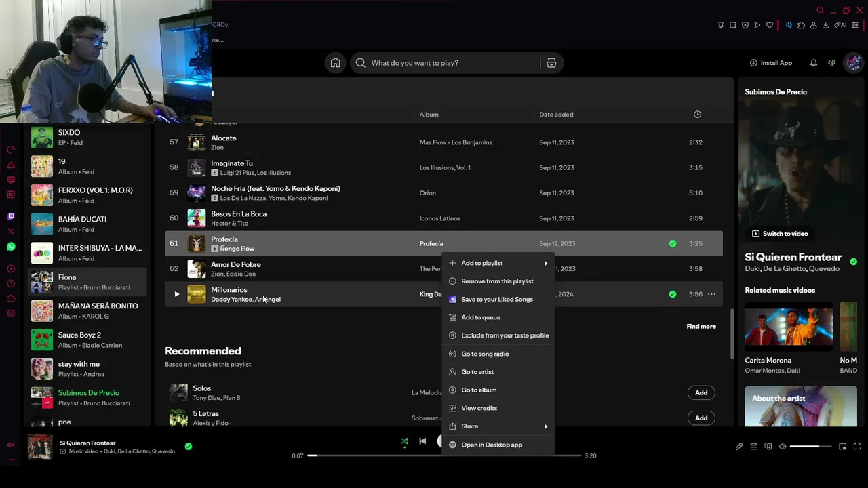The width and height of the screenshot is (868, 488).
Task: Select 'Go to artist' menu entry
Action: (x=498, y=372)
